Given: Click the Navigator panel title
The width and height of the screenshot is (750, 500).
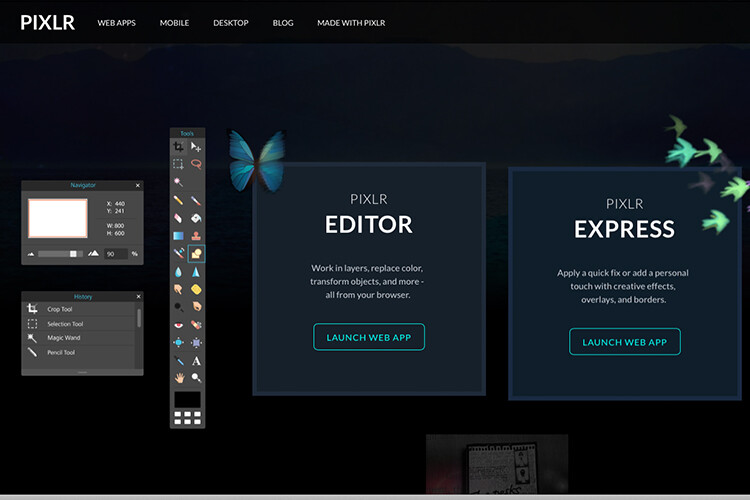Looking at the screenshot, I should pos(83,185).
